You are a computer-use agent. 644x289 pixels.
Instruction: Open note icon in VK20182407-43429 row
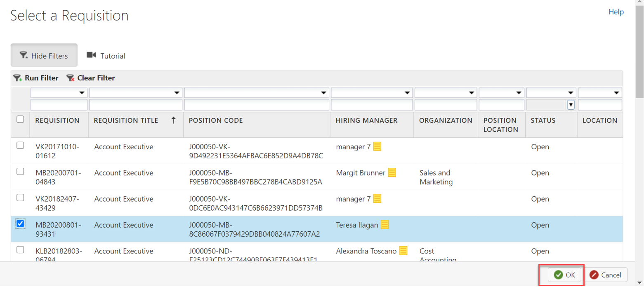click(377, 199)
